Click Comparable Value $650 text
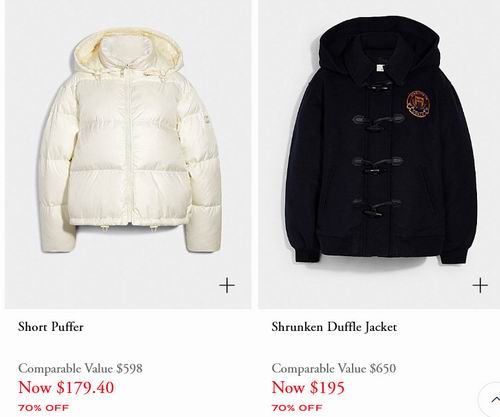500x417 pixels. tap(334, 368)
